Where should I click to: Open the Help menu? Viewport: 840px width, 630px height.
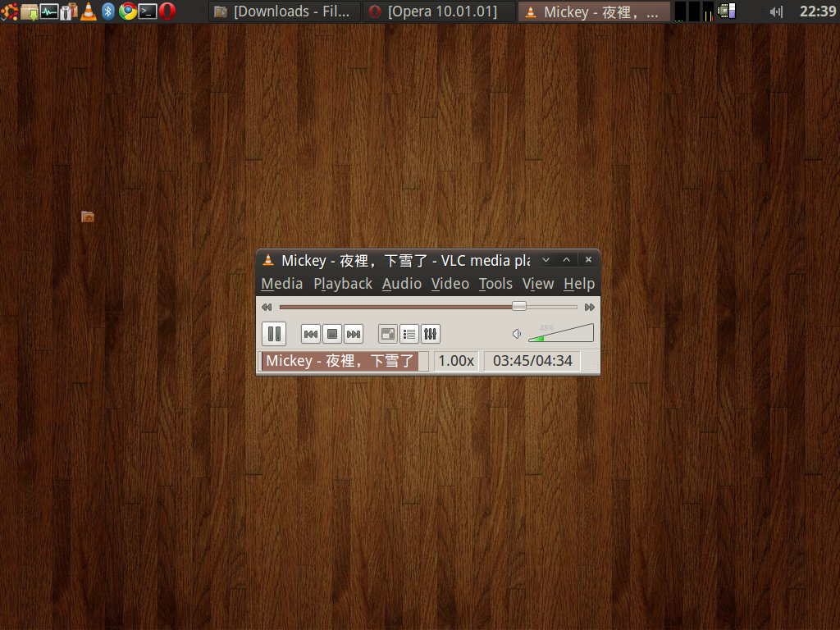tap(579, 283)
